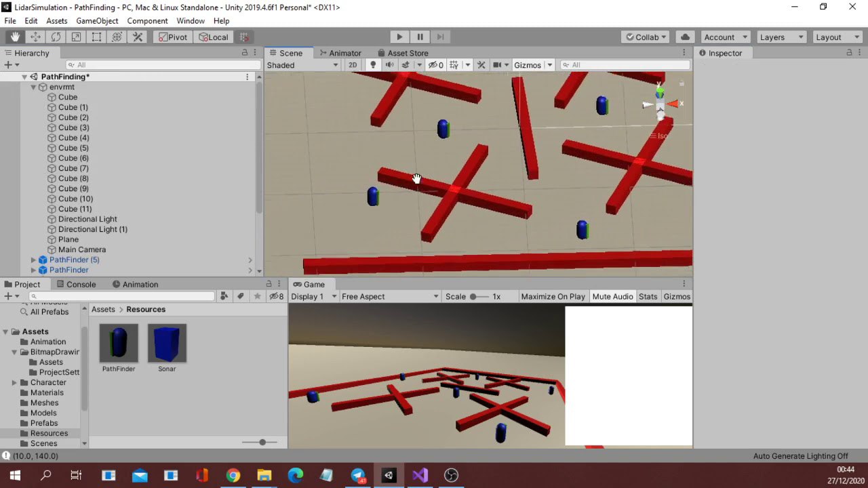Search by type in Project panel
This screenshot has height=488, width=868.
click(x=224, y=296)
